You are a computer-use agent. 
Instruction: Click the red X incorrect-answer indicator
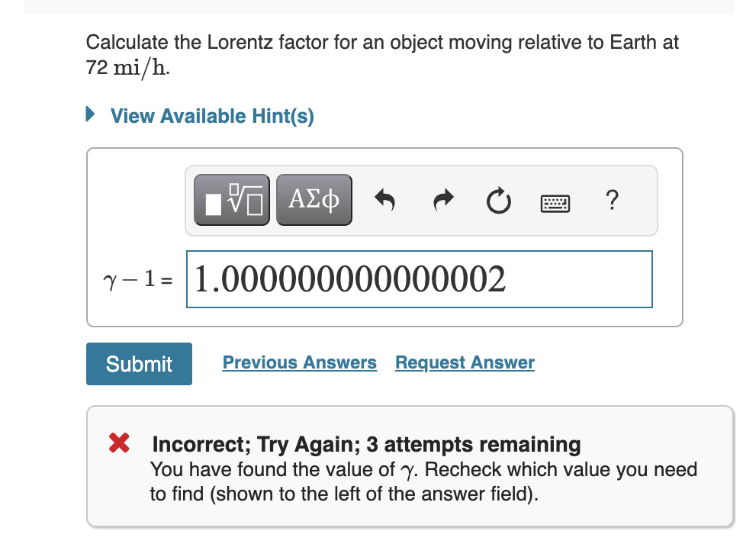point(118,444)
